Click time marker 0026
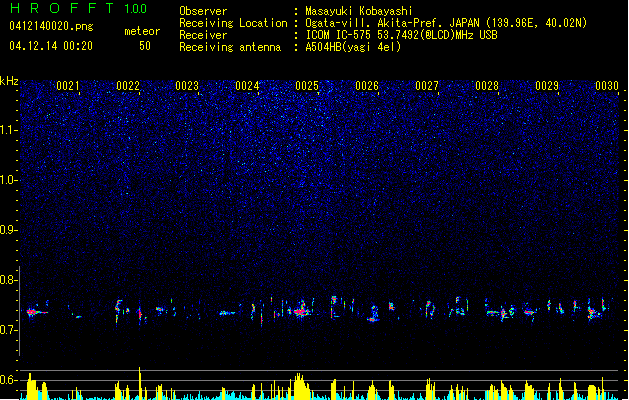This screenshot has width=629, height=400. (x=367, y=86)
